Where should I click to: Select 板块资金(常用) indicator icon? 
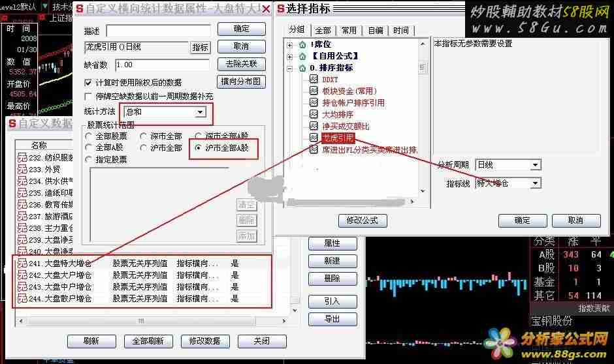314,91
